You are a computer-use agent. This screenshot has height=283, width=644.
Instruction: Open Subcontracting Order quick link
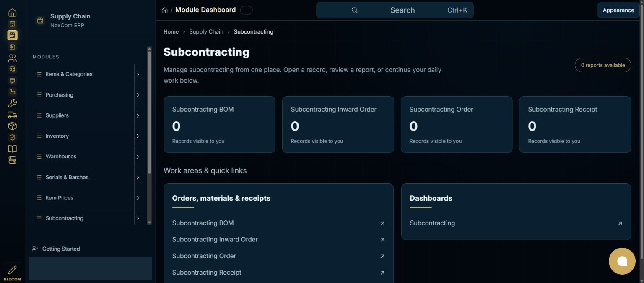[x=278, y=256]
